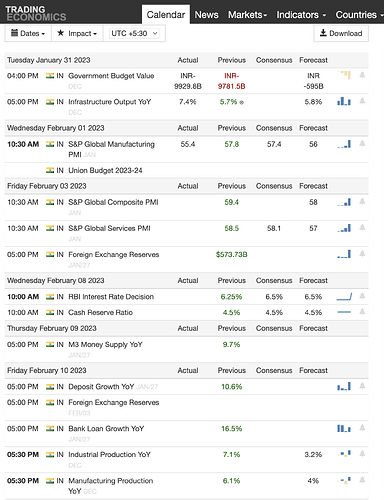384x500 pixels.
Task: Set alert bell for Manufacturing Production YoY
Action: click(362, 480)
